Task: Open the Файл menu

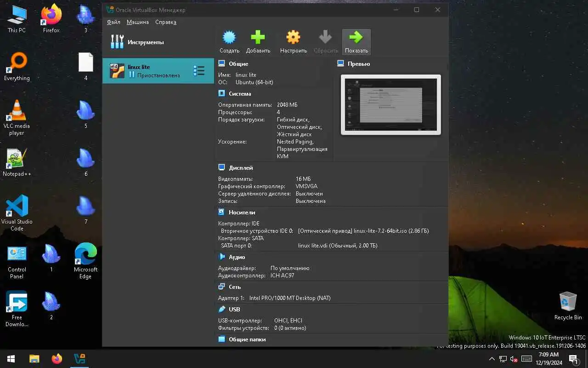Action: (113, 22)
